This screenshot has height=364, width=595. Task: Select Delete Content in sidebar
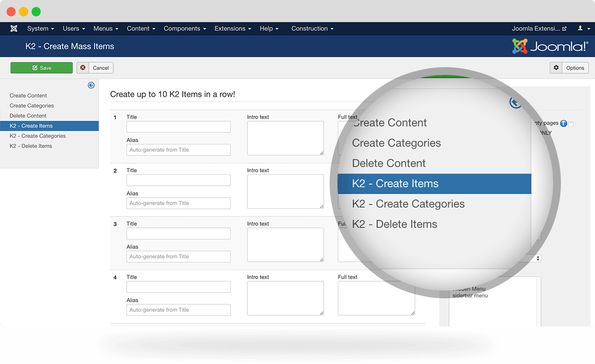click(x=28, y=116)
